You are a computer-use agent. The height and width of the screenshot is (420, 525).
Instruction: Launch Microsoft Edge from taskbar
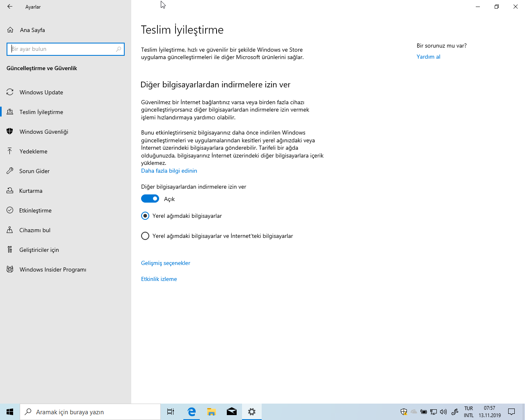click(x=192, y=412)
